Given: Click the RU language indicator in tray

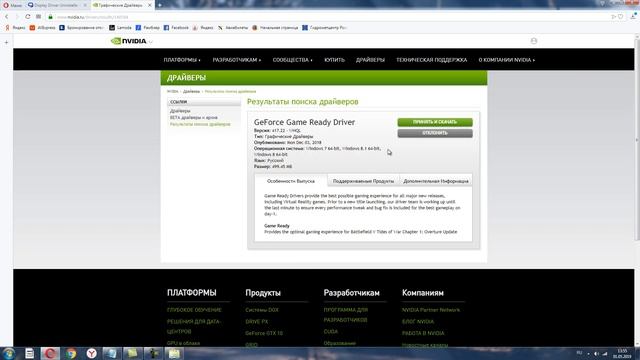Looking at the screenshot, I should coord(579,353).
